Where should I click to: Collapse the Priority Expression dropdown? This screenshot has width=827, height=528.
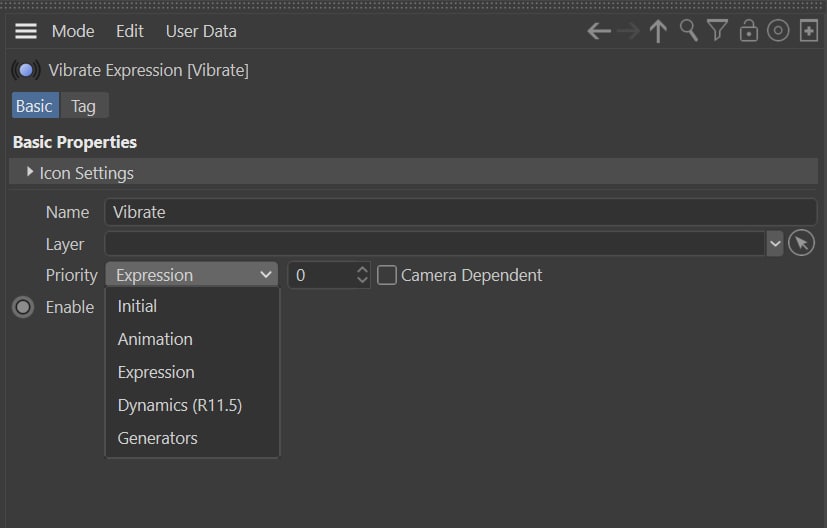point(191,275)
